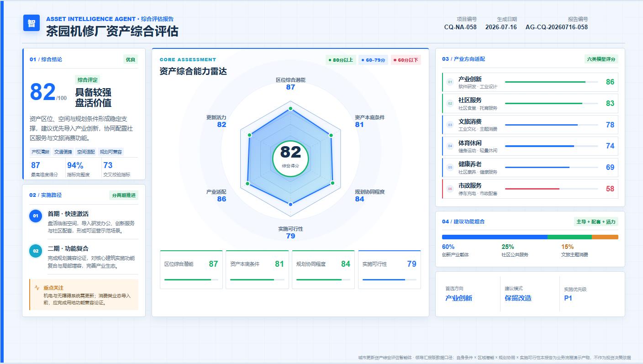Viewport: 643px width, 364px height.
Task: Click the 04 badge in the 体育休闲 row
Action: tap(450, 146)
